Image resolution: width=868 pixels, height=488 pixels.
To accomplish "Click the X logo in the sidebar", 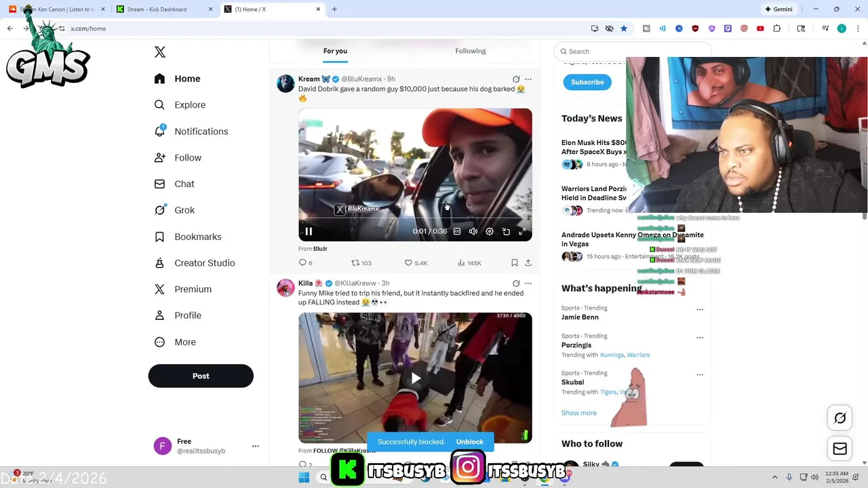I will click(x=160, y=52).
